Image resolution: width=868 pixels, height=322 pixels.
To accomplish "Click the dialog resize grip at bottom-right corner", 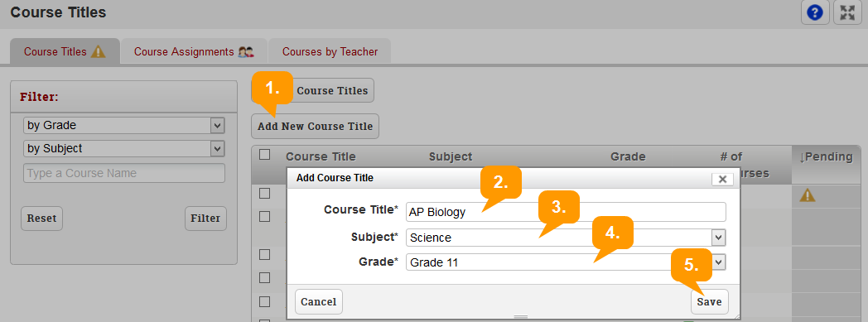I will coord(735,315).
